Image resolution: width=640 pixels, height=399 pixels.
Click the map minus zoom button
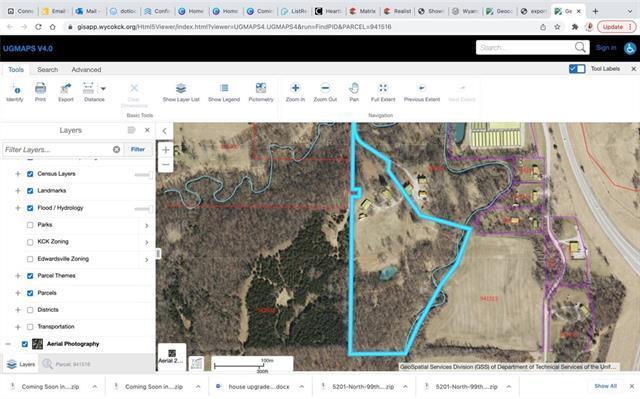pyautogui.click(x=165, y=164)
